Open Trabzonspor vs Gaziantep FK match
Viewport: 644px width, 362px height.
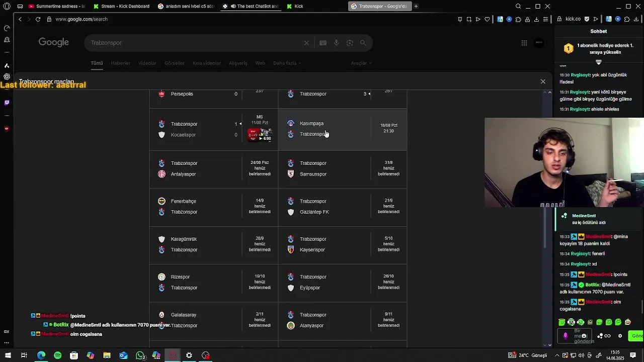[x=342, y=207]
